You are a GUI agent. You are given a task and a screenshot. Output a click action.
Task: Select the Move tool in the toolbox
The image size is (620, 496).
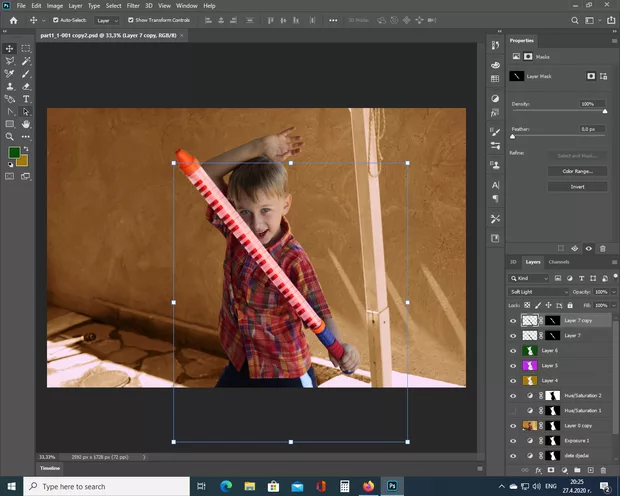[10, 48]
